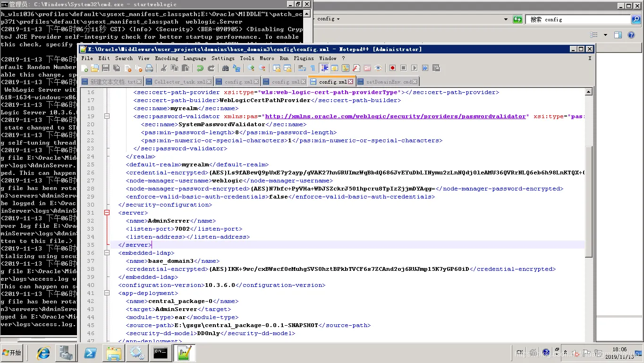Toggle synchronize horizontal scrolling icon
Image resolution: width=644 pixels, height=363 pixels.
click(x=288, y=68)
